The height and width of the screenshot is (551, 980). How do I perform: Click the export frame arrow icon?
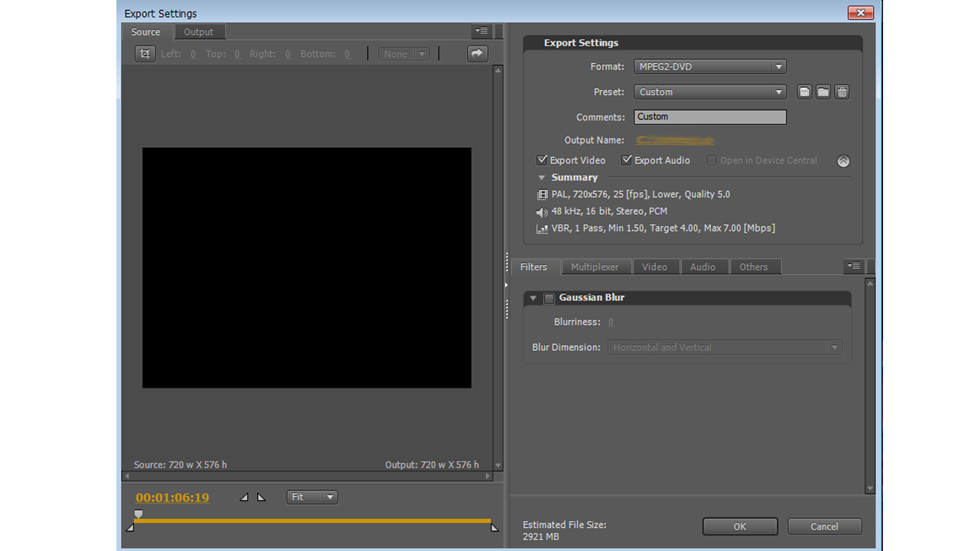tap(477, 54)
